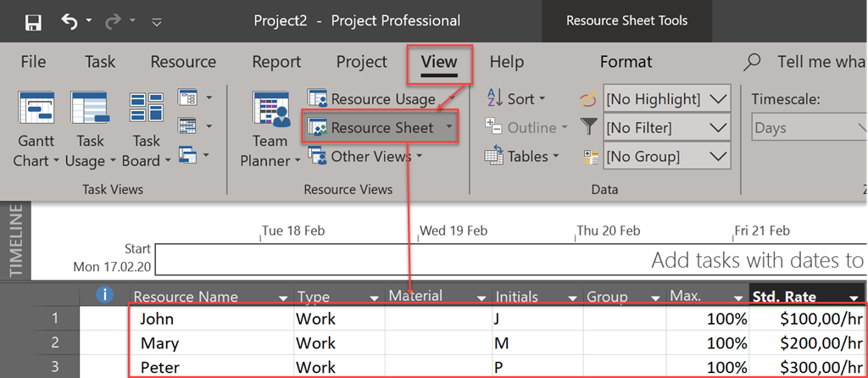Expand the Resource Sheet dropdown arrow
Viewport: 868px width, 378px height.
pyautogui.click(x=449, y=128)
